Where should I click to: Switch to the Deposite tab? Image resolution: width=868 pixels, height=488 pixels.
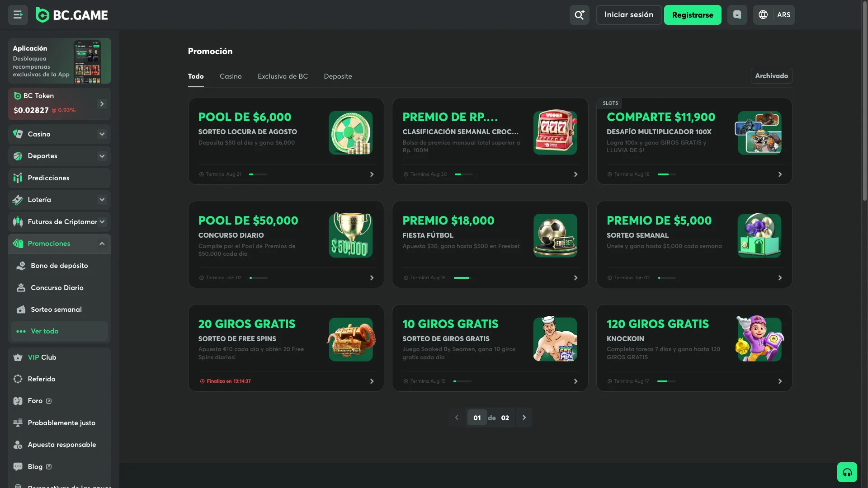pos(338,76)
